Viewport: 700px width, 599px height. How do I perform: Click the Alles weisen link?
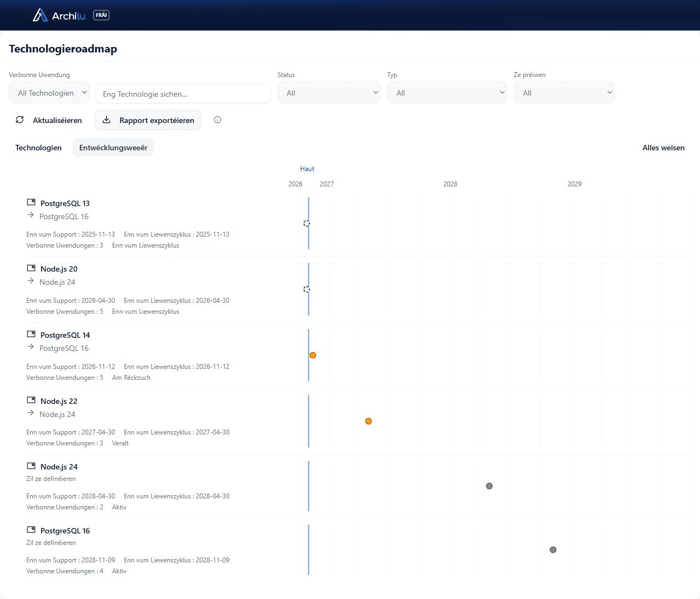(663, 148)
